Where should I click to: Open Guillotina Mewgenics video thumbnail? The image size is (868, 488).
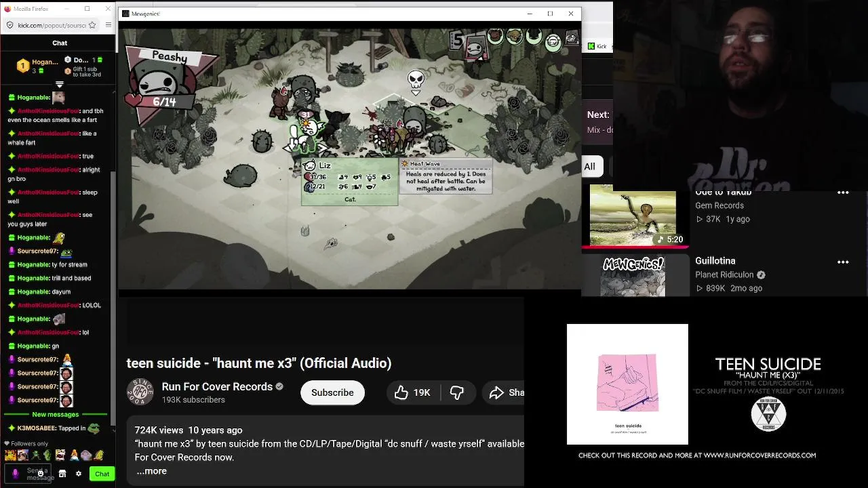click(633, 276)
